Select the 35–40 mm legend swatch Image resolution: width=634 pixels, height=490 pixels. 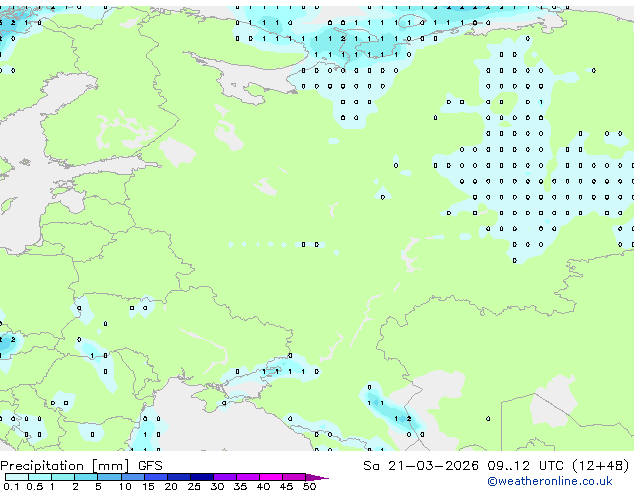248,477
